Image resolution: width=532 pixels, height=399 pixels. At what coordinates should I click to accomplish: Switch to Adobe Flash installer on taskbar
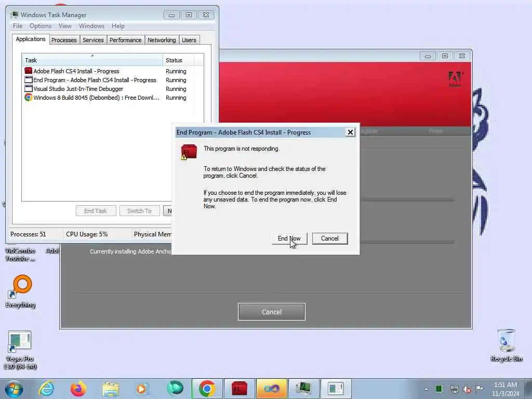click(239, 389)
